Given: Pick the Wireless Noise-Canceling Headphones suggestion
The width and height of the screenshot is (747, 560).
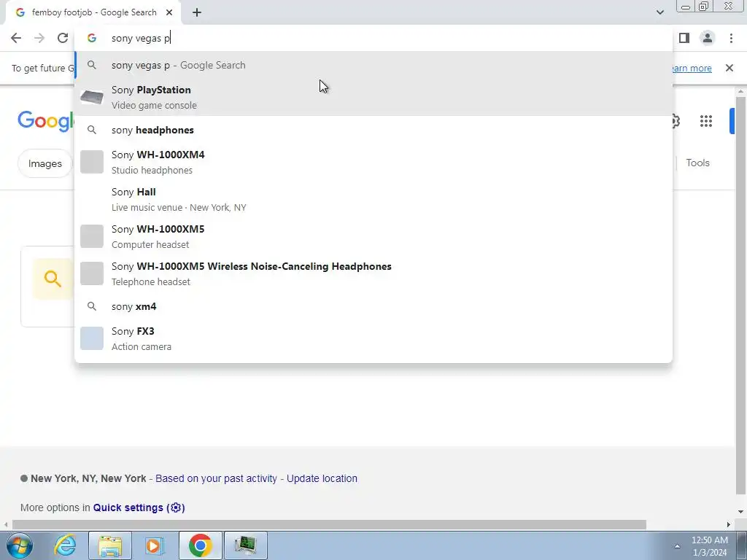Looking at the screenshot, I should coord(373,273).
